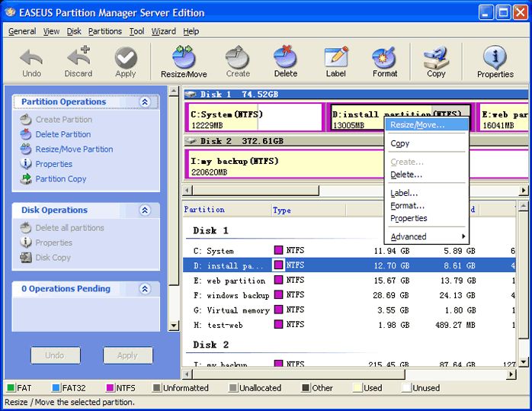
Task: Click the FAT32 legend color swatch
Action: tap(56, 387)
